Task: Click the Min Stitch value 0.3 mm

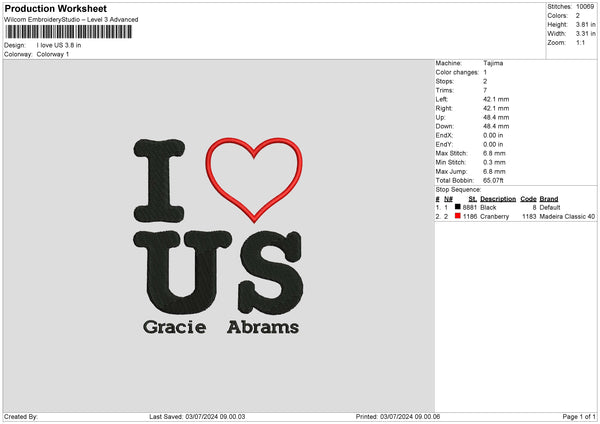Action: tap(494, 162)
